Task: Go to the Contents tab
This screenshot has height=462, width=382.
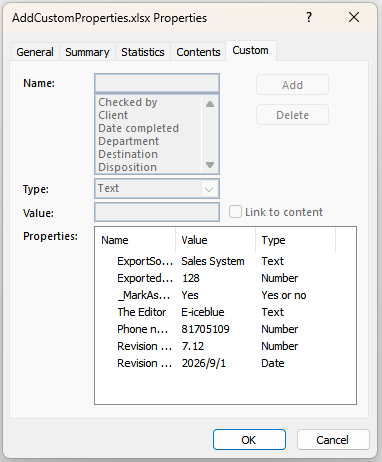Action: 198,52
